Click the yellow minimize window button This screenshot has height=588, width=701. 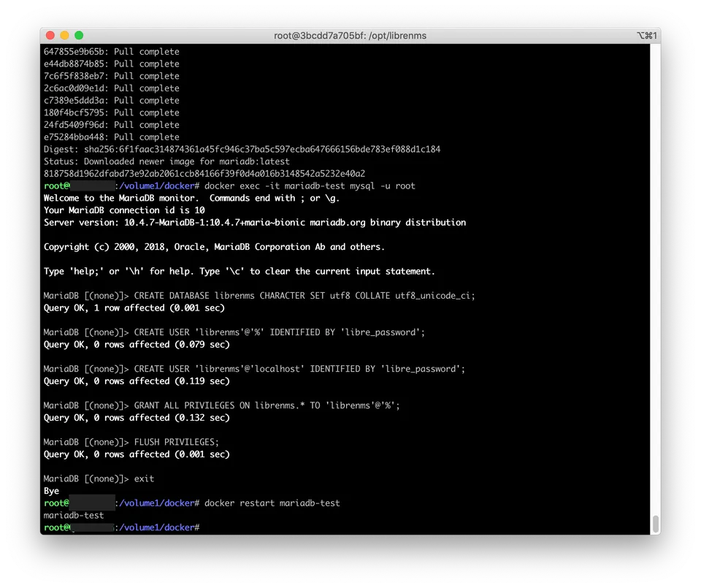(64, 35)
